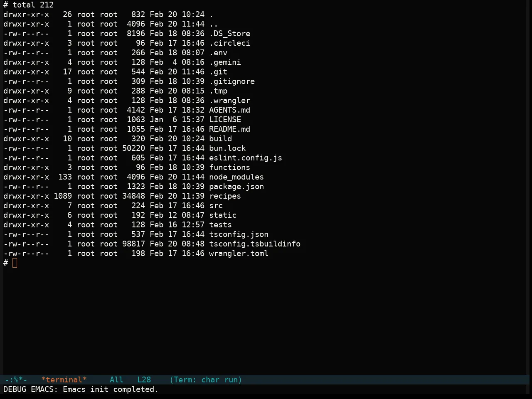Viewport: 532px width, 399px height.
Task: Click the package.json entry
Action: coord(236,187)
